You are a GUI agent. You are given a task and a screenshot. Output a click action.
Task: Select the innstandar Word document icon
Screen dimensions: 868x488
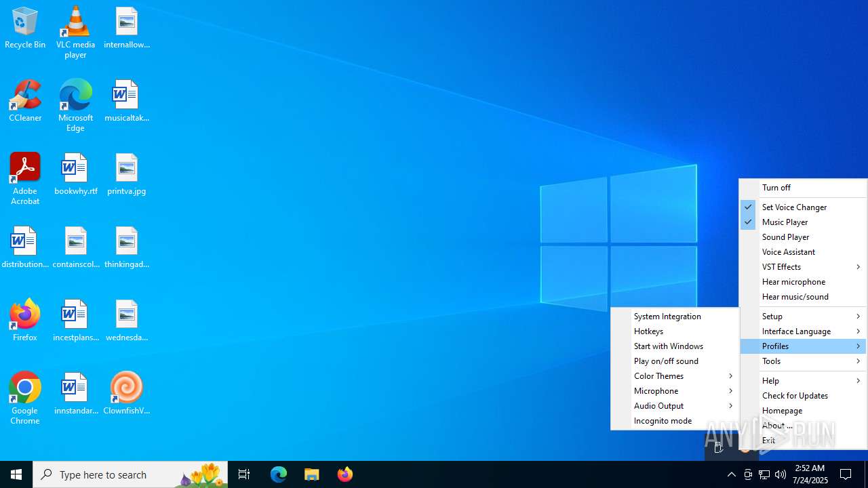pyautogui.click(x=75, y=394)
